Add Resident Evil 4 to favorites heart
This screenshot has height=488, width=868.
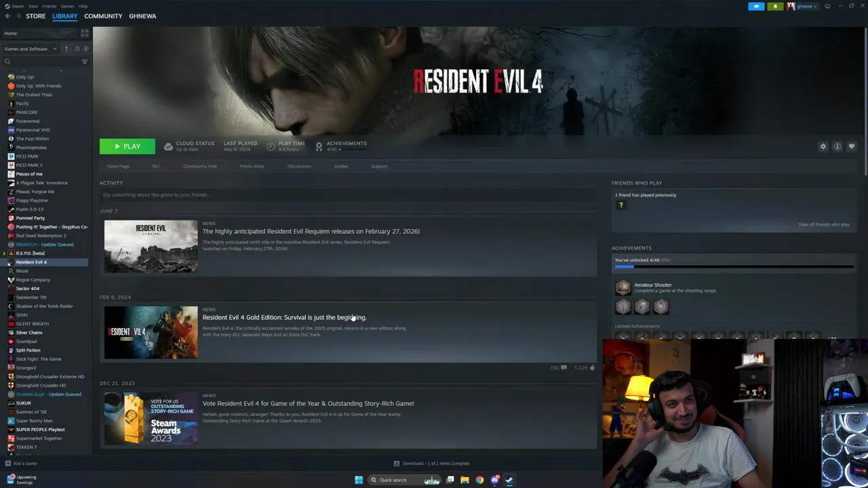coord(851,146)
